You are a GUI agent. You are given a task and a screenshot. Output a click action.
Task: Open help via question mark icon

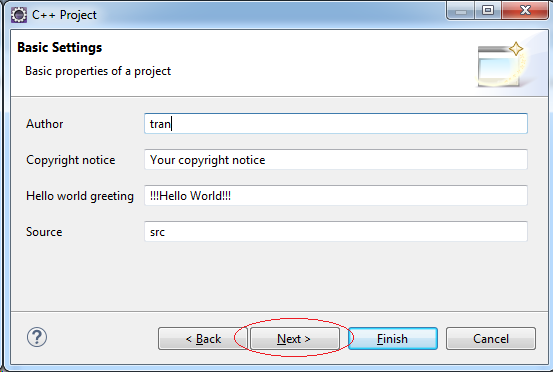[37, 337]
